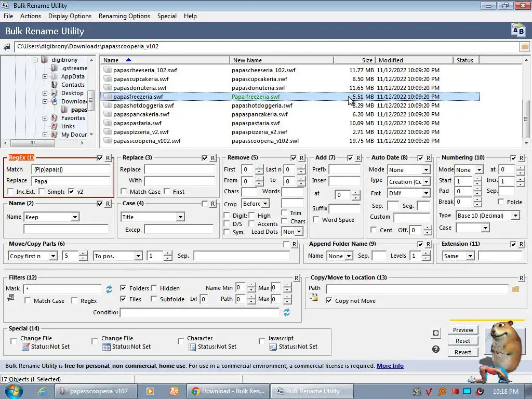Screen dimensions: 532x399
Task: Enable the Subfolders filter checkbox
Action: [x=154, y=299]
